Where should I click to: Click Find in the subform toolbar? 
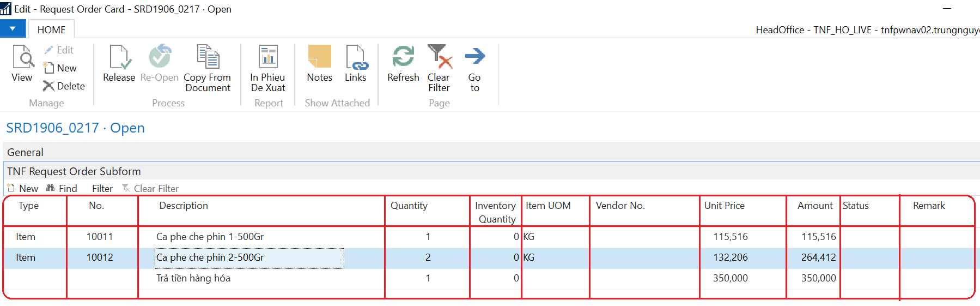tap(62, 188)
